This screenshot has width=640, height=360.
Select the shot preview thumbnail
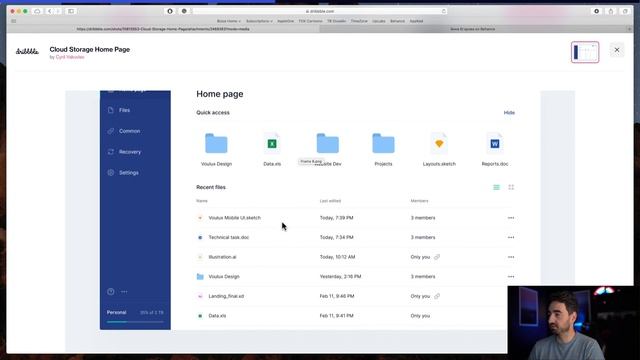[x=585, y=52]
